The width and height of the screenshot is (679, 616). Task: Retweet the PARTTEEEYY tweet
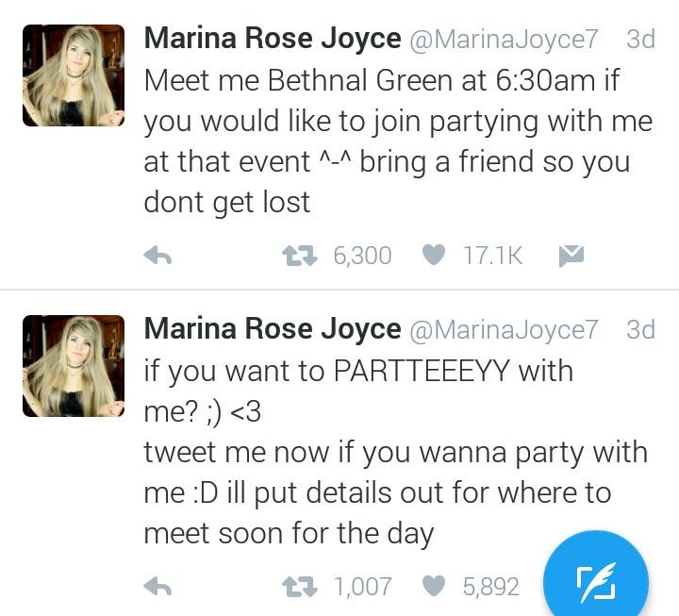(300, 587)
